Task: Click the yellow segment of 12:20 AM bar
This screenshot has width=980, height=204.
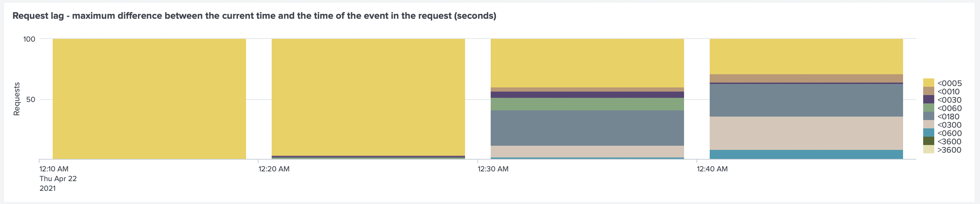Action: (x=368, y=97)
